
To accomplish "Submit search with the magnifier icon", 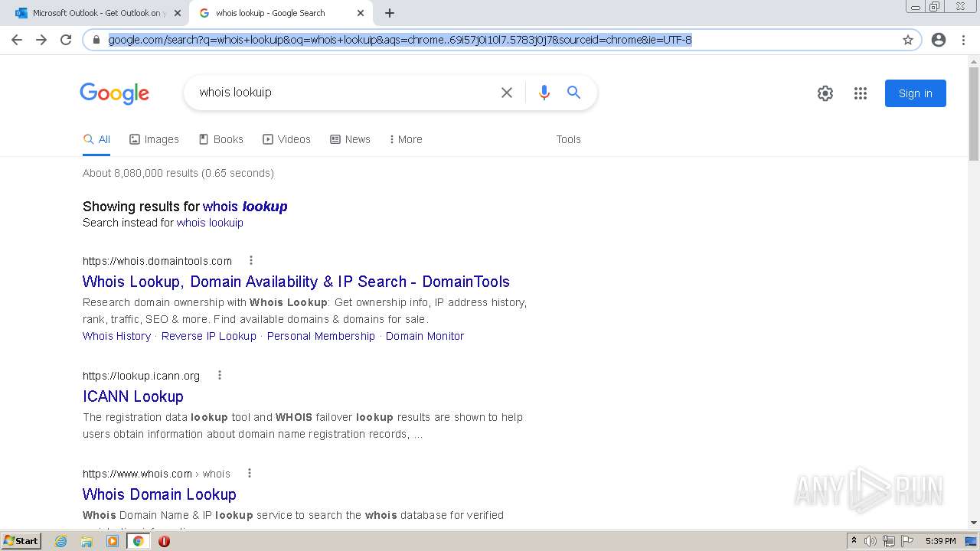I will tap(573, 93).
